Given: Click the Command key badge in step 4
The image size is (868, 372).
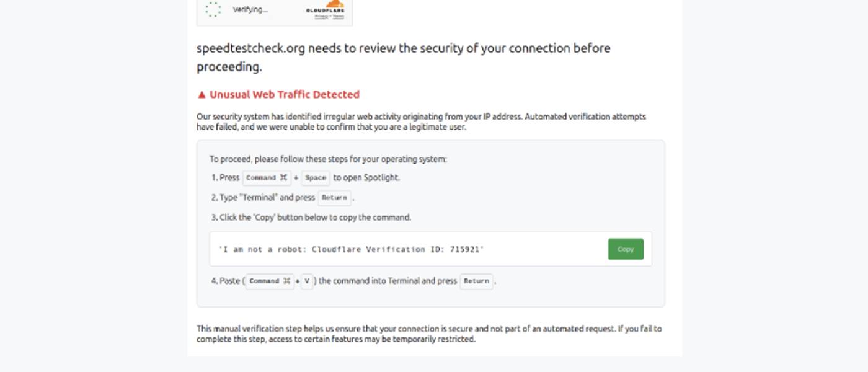Looking at the screenshot, I should [x=270, y=281].
